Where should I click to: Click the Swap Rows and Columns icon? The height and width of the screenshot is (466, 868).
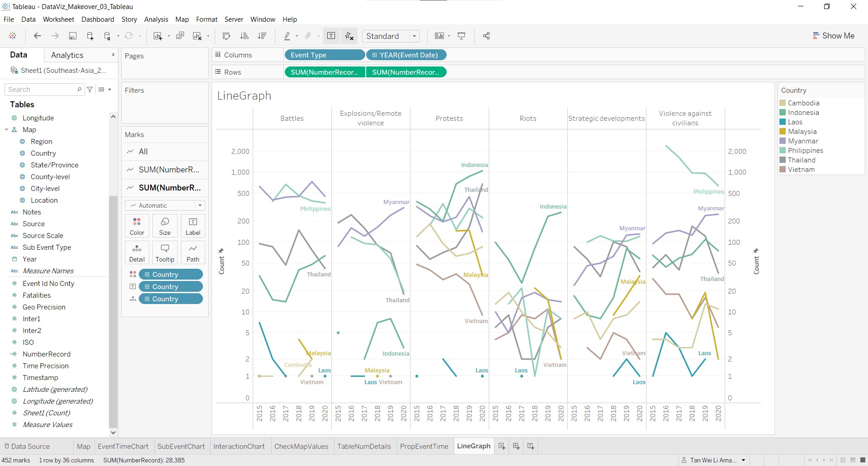pyautogui.click(x=226, y=36)
